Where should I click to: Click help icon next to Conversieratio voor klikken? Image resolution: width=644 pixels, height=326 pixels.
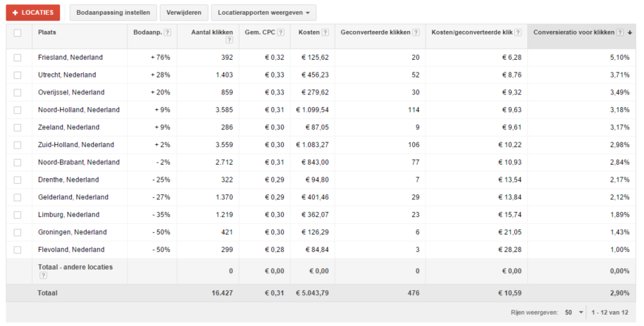[620, 32]
